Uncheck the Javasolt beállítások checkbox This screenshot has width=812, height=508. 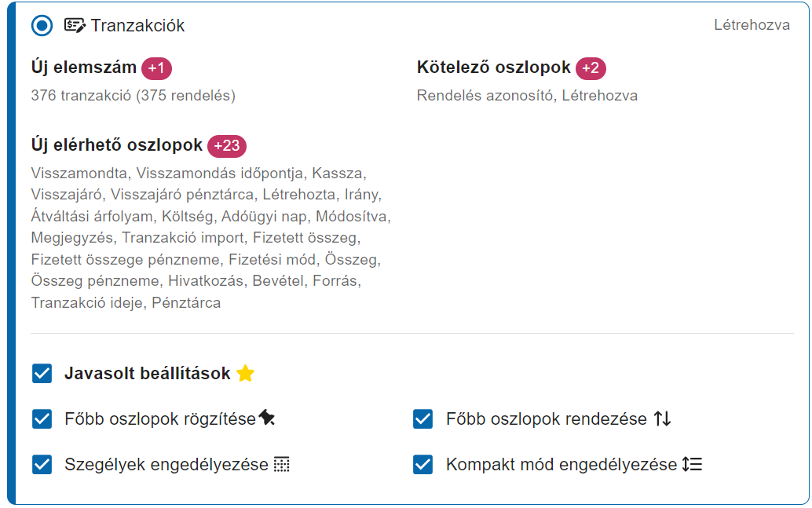pos(42,374)
